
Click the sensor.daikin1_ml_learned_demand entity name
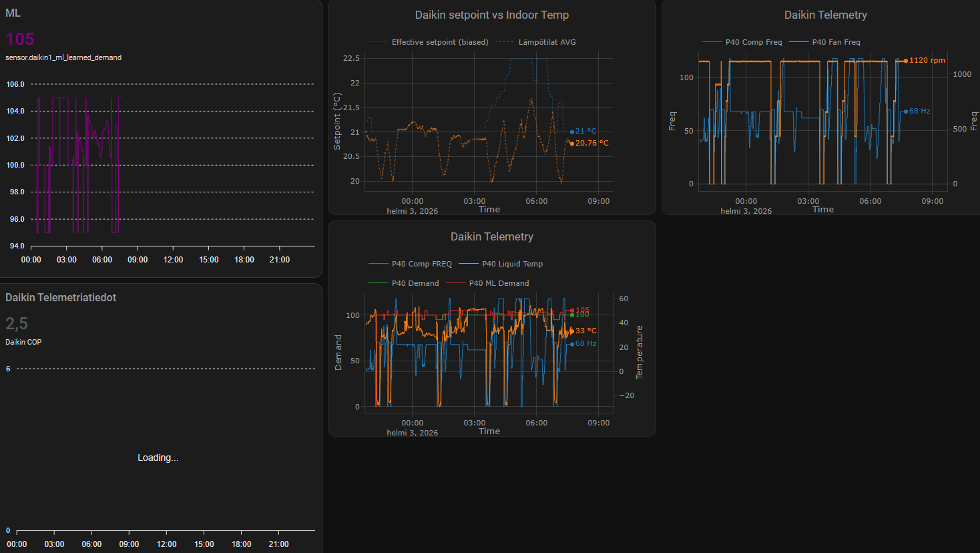[63, 57]
